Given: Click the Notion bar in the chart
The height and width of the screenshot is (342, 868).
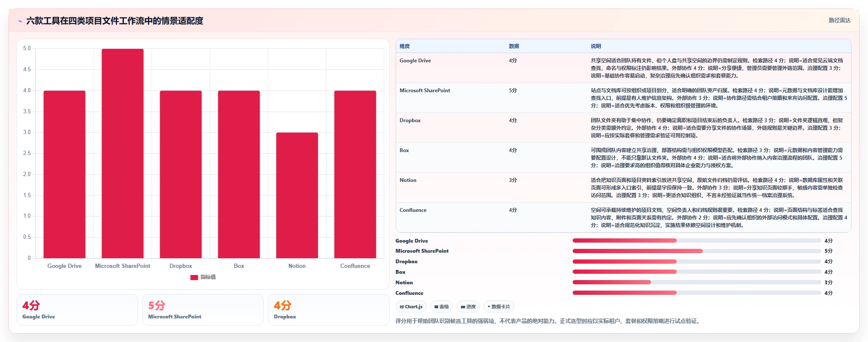Looking at the screenshot, I should tap(297, 195).
